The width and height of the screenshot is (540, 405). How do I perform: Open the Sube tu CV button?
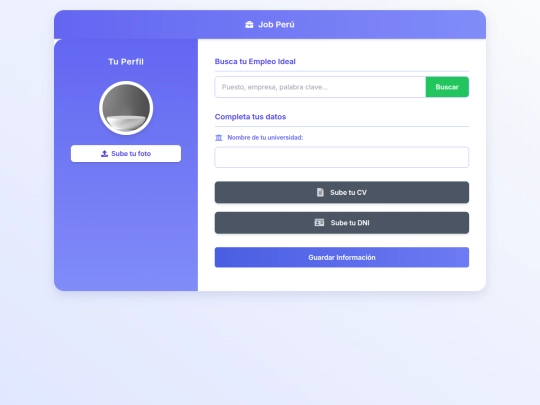tap(342, 192)
